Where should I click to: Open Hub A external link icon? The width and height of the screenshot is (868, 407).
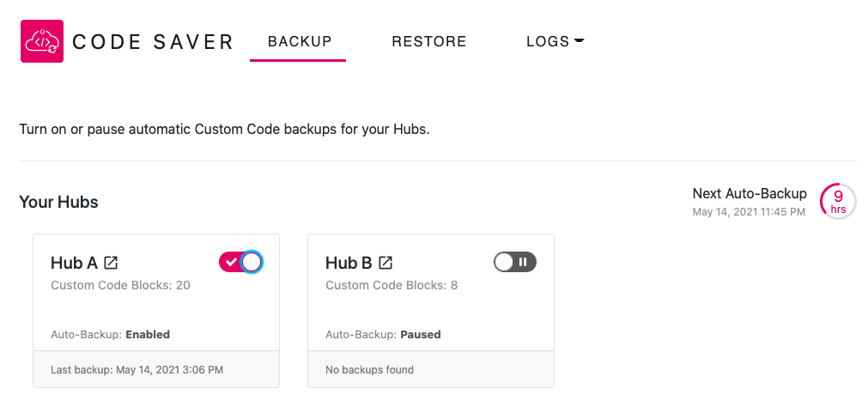tap(112, 263)
